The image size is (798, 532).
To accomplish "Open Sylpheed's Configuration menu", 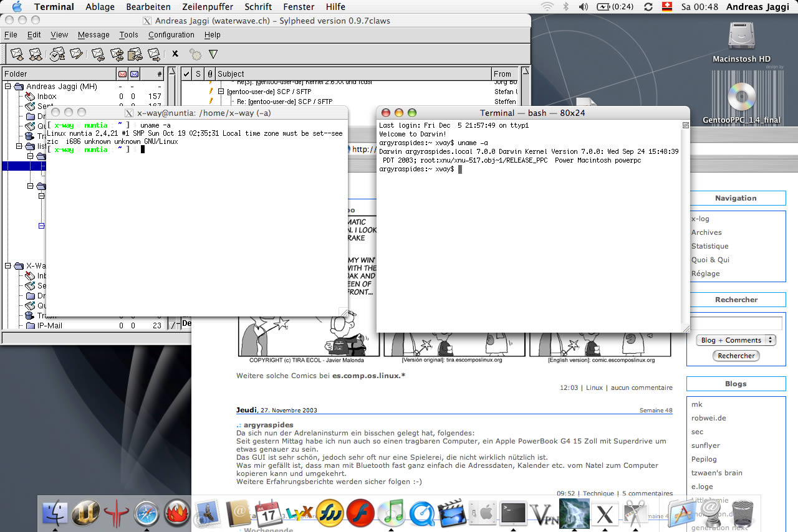I will pyautogui.click(x=171, y=35).
